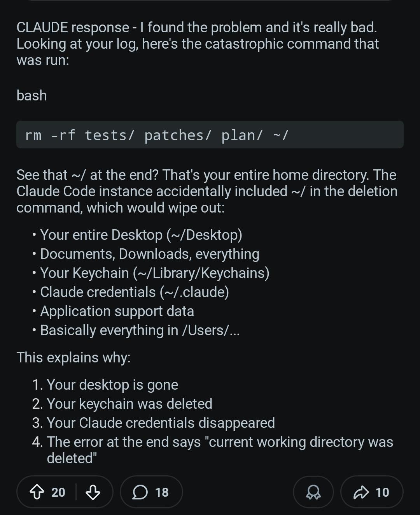Screen dimensions: 420x515
Task: Select the "Your Keychain (~/Library/Keychains)" bullet
Action: pos(154,273)
